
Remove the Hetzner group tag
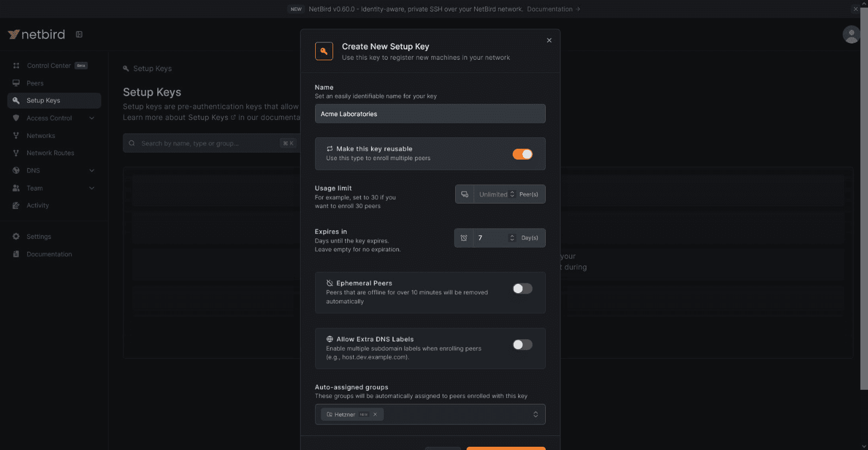click(375, 414)
